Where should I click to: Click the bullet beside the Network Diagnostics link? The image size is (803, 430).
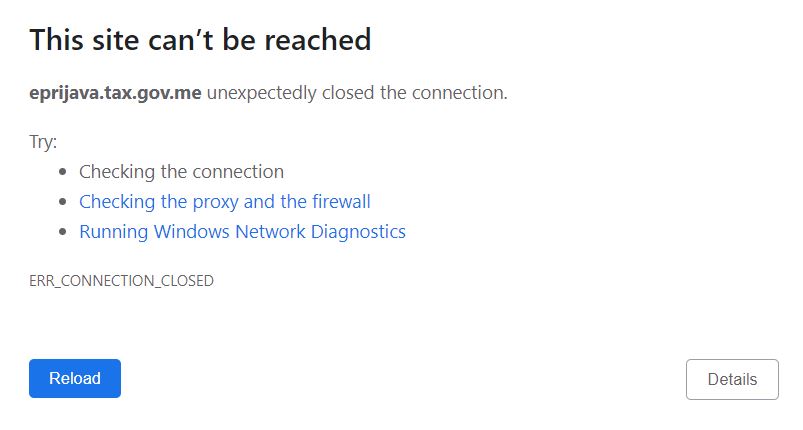coord(63,233)
